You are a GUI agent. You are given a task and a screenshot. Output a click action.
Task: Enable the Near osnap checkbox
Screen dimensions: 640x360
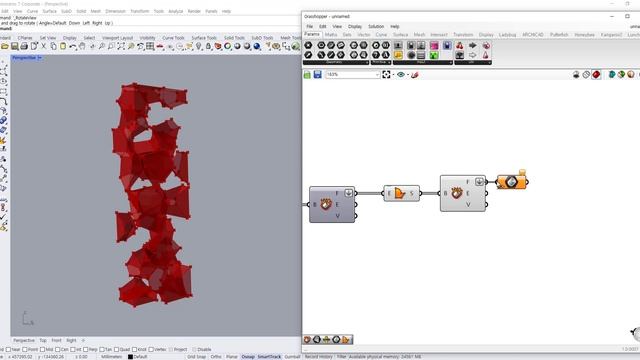(9, 350)
